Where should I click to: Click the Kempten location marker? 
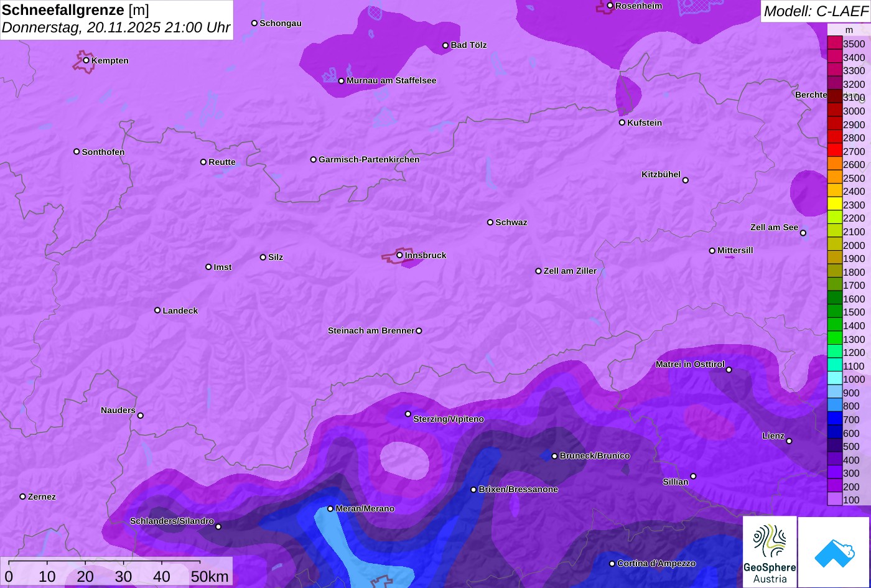(x=86, y=60)
